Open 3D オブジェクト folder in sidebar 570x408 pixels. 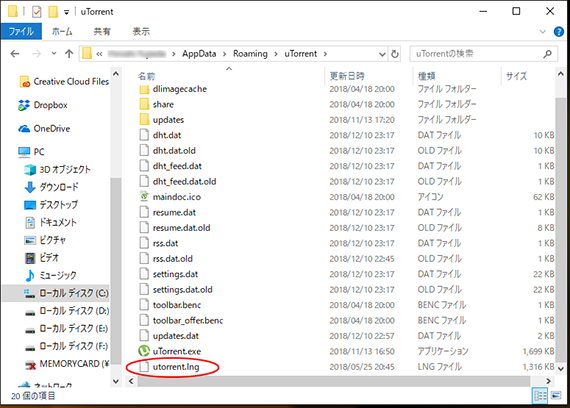pos(57,170)
